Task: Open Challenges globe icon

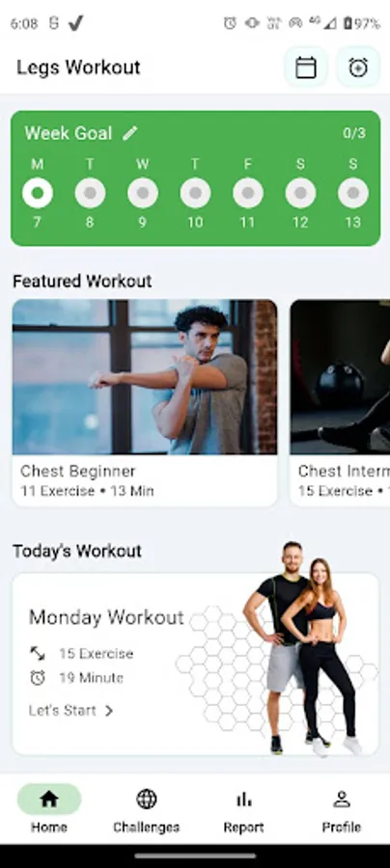Action: (147, 799)
